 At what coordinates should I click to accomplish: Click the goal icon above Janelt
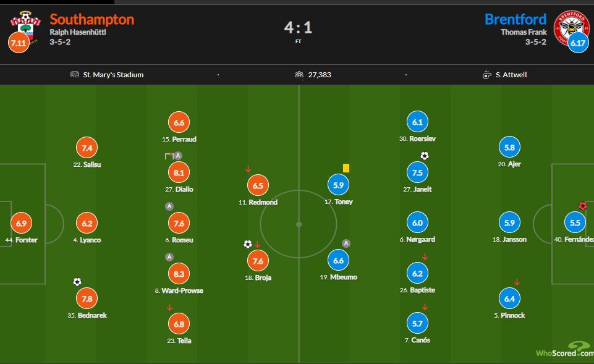(x=425, y=156)
